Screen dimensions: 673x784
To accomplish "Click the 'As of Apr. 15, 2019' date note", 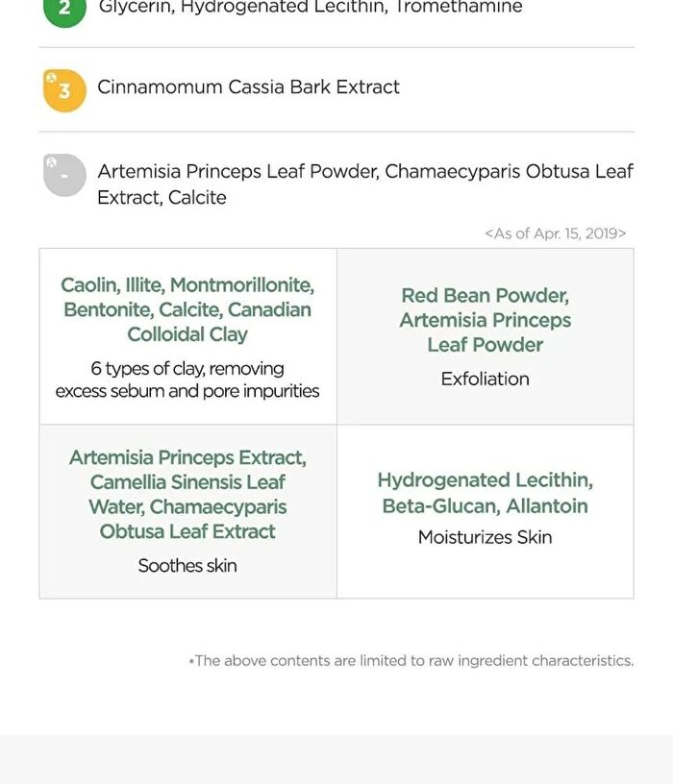I will [556, 233].
